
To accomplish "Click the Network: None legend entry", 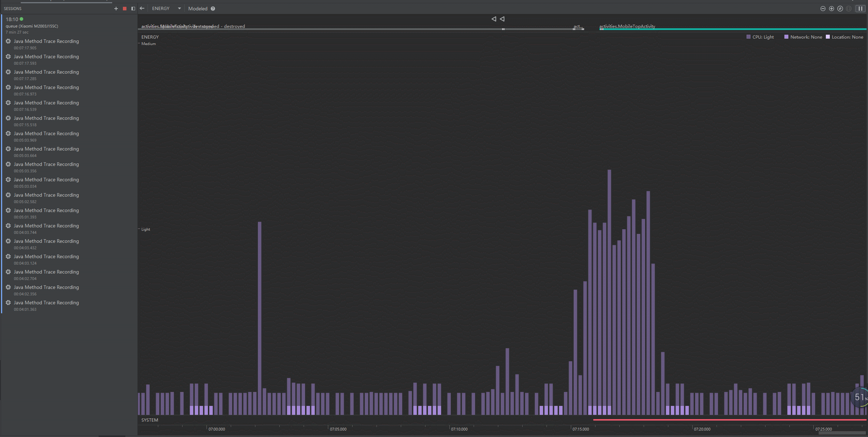I will 805,37.
